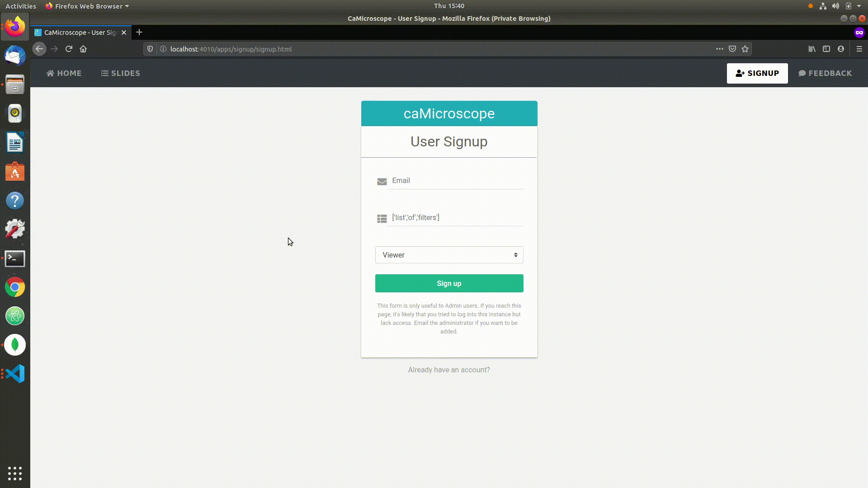Screen dimensions: 868x488
Task: Open the Firefox hamburger menu
Action: coord(859,49)
